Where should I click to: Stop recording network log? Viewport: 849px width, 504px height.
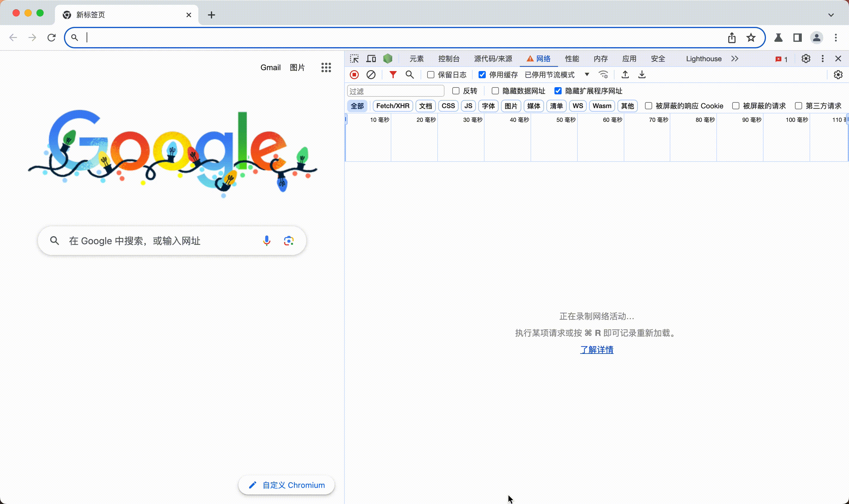354,75
